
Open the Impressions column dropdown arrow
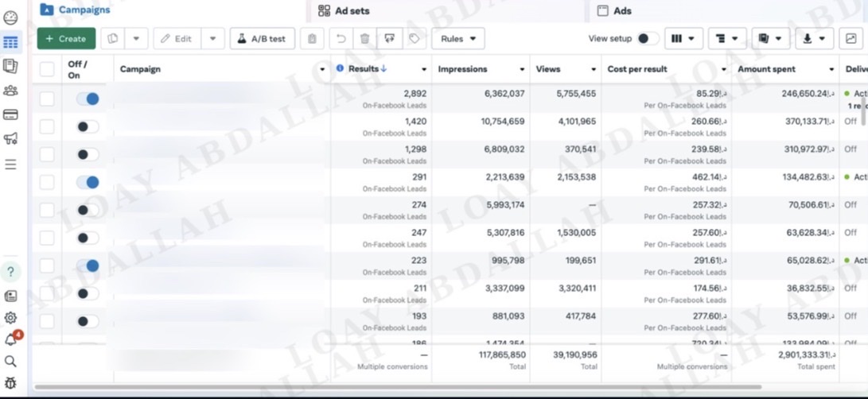(522, 69)
